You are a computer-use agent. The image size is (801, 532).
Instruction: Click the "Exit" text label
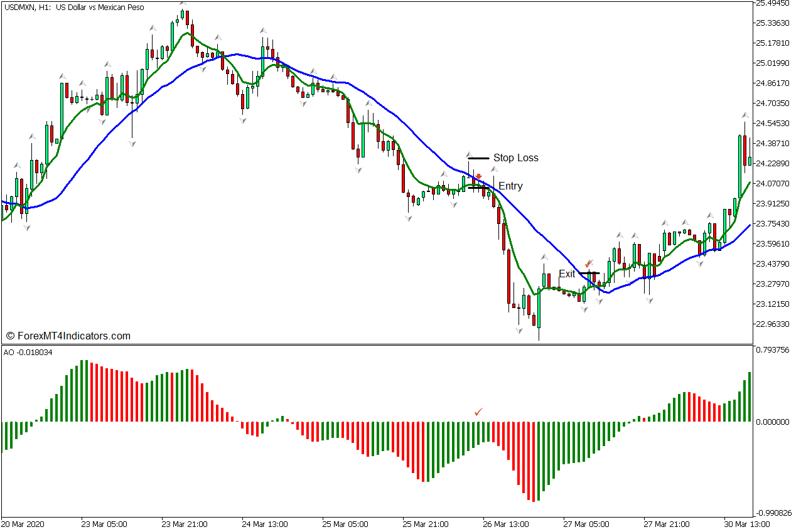click(567, 274)
